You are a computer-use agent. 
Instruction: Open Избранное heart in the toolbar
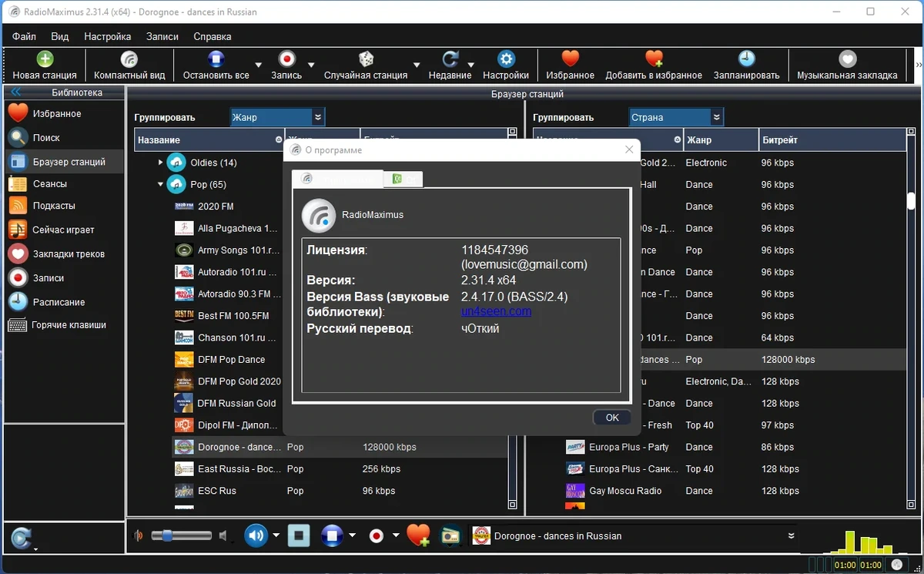tap(570, 59)
